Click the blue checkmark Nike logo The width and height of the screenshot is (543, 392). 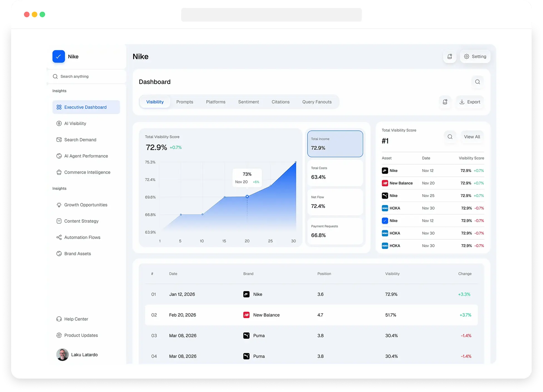click(58, 57)
